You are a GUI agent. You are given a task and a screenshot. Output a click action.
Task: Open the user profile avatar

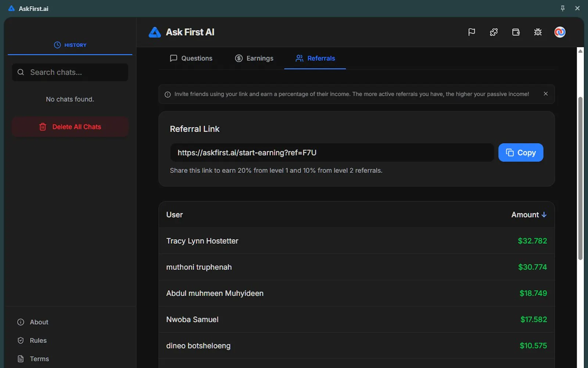pyautogui.click(x=560, y=32)
